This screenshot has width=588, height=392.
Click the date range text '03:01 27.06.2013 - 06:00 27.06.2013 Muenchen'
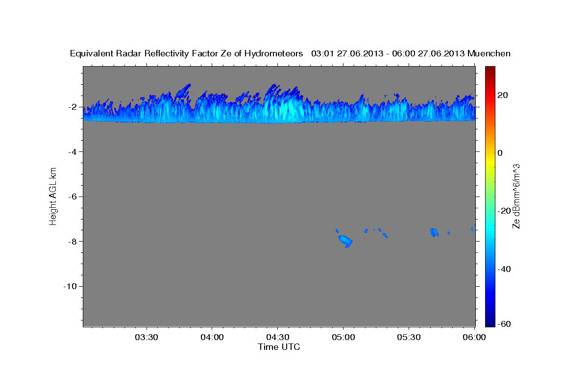click(411, 53)
